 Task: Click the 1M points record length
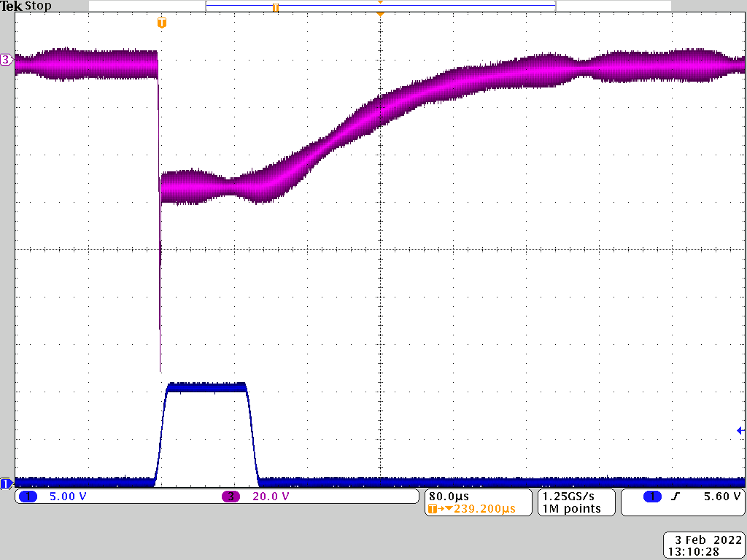point(571,508)
